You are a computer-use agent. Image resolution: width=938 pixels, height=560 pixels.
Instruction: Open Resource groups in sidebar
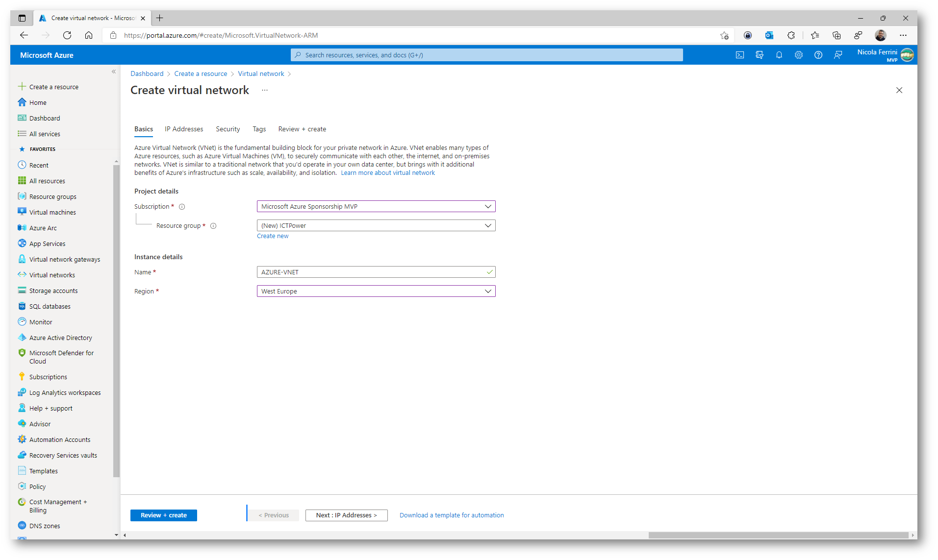47,196
